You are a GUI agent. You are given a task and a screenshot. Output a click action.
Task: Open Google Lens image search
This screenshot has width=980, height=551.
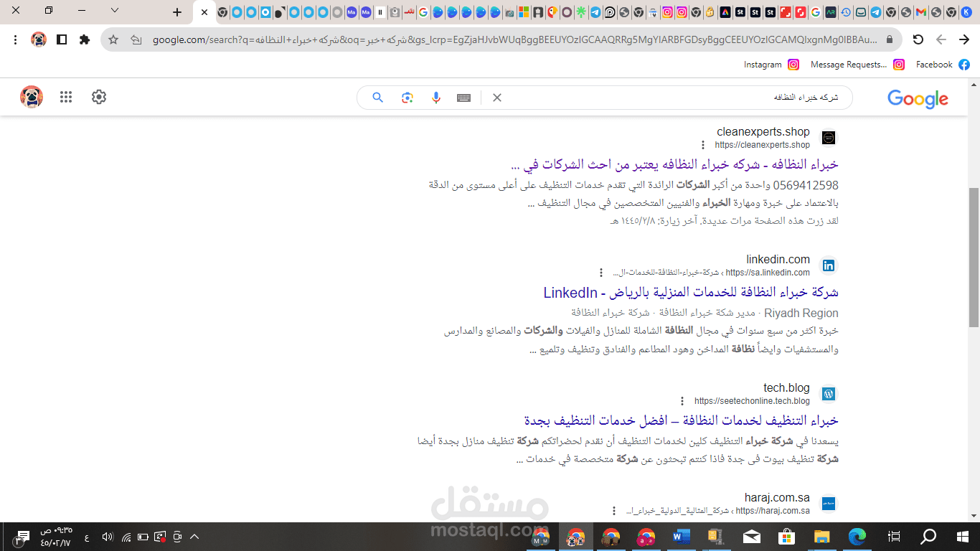click(407, 98)
